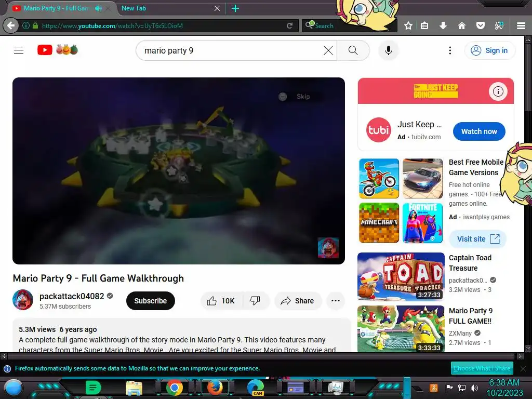
Task: Open YouTube guide hamburger menu
Action: [x=19, y=50]
